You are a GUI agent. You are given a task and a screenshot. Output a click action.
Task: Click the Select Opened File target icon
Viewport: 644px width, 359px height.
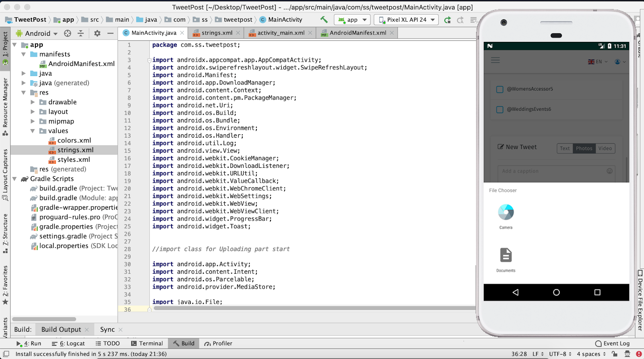click(x=68, y=33)
